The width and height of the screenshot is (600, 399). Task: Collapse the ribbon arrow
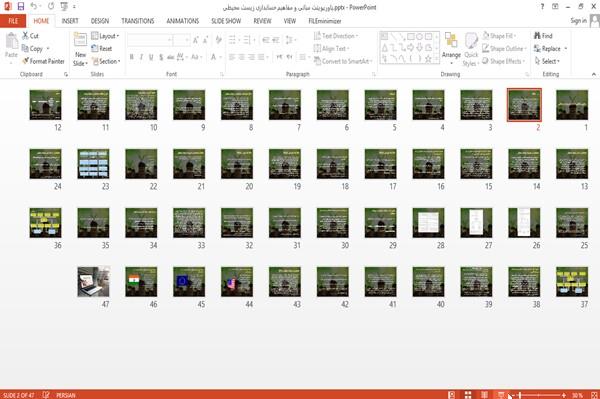593,74
